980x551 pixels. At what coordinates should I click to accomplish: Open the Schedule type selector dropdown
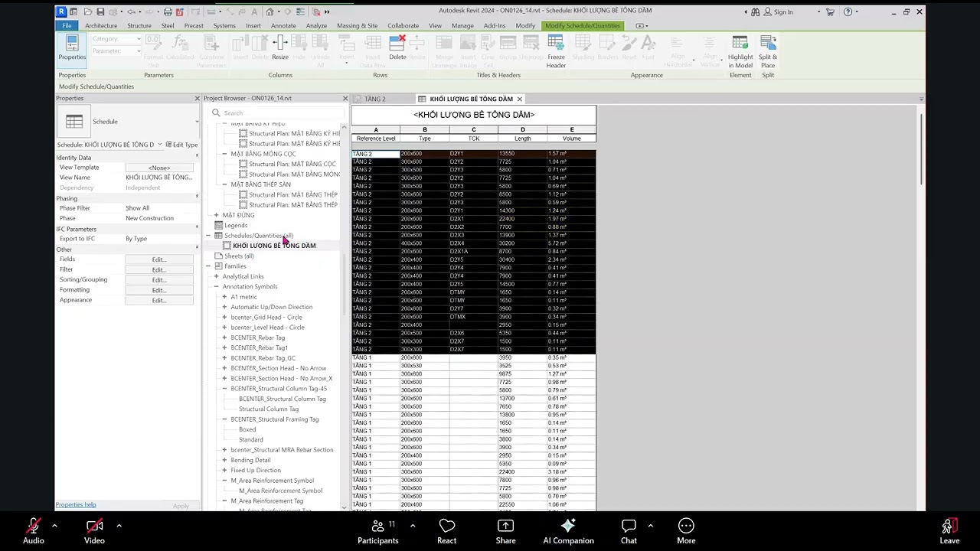pos(197,122)
